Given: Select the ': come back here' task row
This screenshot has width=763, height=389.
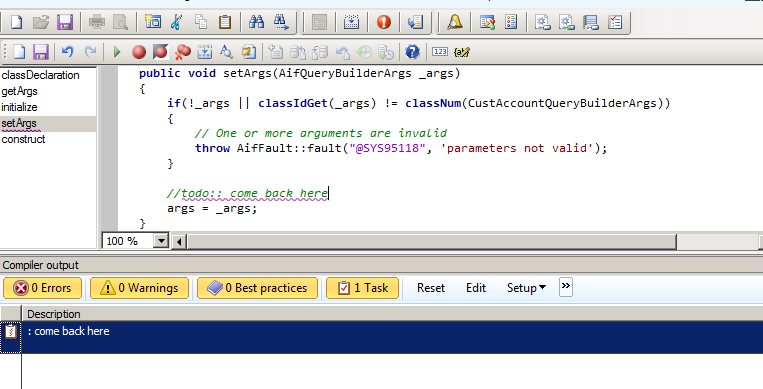Looking at the screenshot, I should pyautogui.click(x=392, y=337).
